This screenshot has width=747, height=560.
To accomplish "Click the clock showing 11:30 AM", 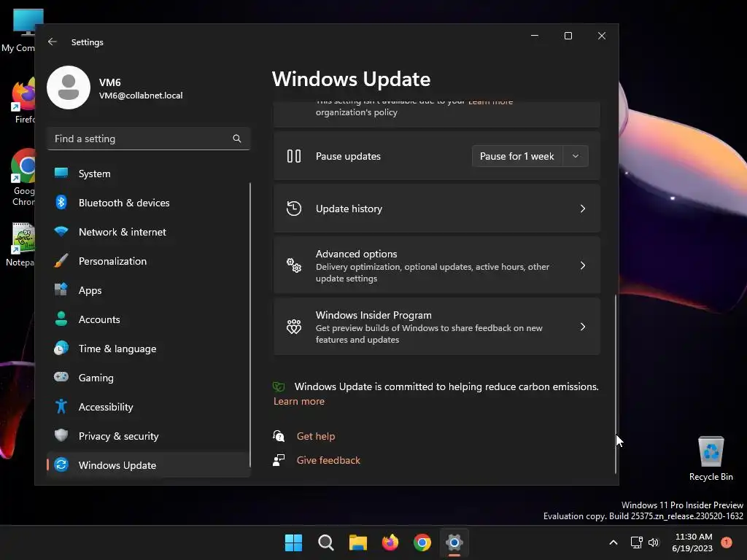I will [x=693, y=537].
